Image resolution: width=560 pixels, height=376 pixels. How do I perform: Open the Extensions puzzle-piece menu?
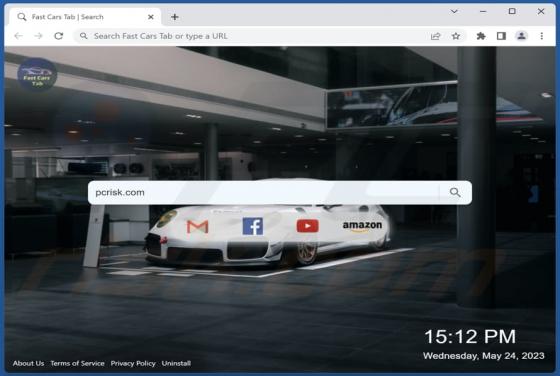point(481,36)
